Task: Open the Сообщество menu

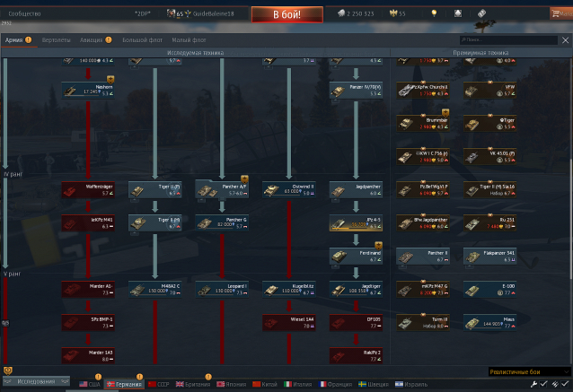Action: (x=24, y=13)
